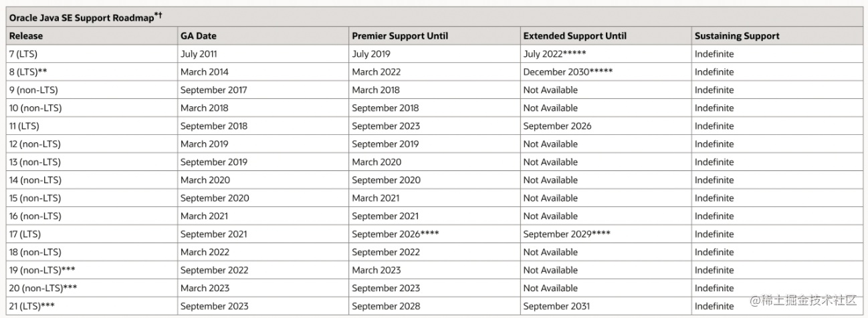Select the "11 (LTS)" release cell
Screen dimensions: 868x318
(29, 126)
